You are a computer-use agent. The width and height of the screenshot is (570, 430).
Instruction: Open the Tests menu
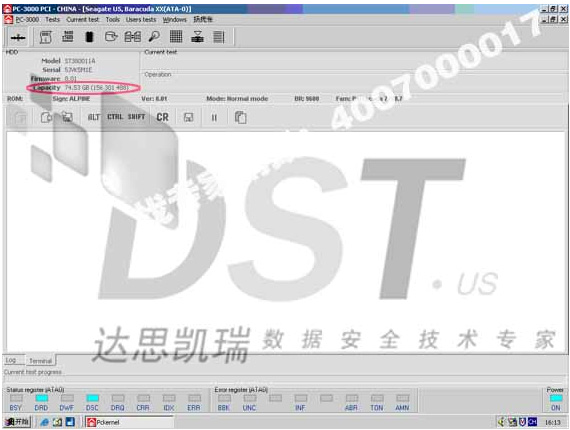(x=53, y=20)
